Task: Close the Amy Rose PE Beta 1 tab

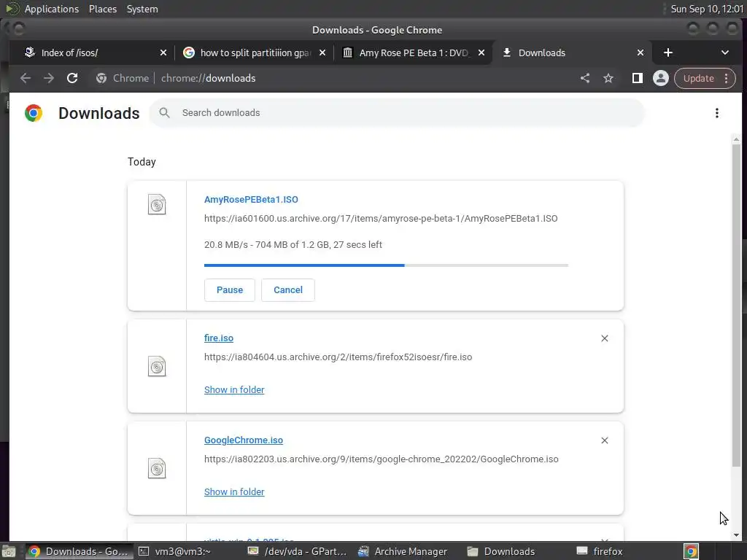Action: pyautogui.click(x=481, y=52)
